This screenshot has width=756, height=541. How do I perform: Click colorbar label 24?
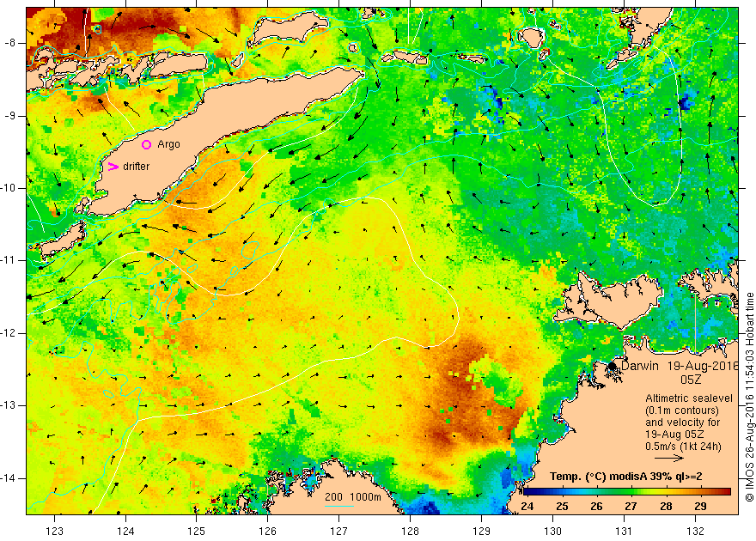(x=527, y=507)
